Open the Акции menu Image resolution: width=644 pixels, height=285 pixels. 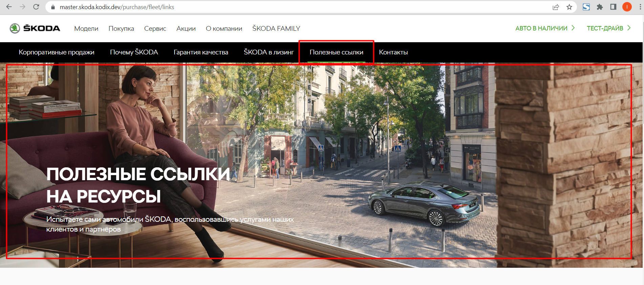186,28
